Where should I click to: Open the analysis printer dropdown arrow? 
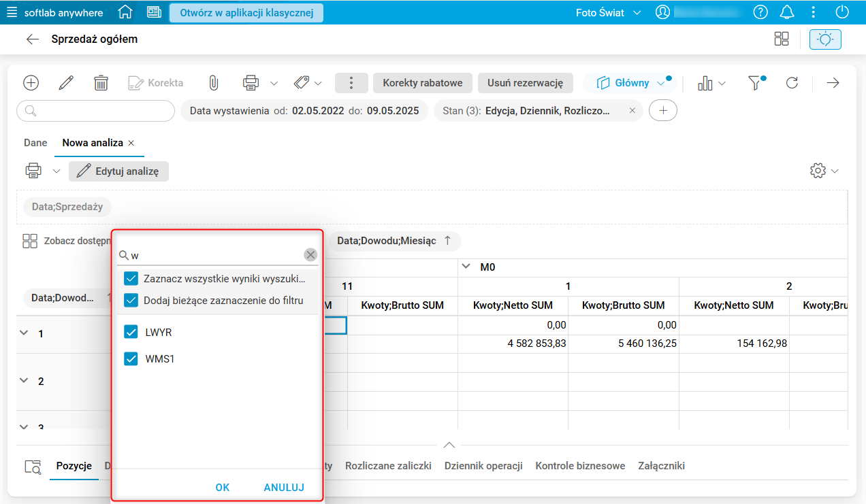[x=57, y=171]
